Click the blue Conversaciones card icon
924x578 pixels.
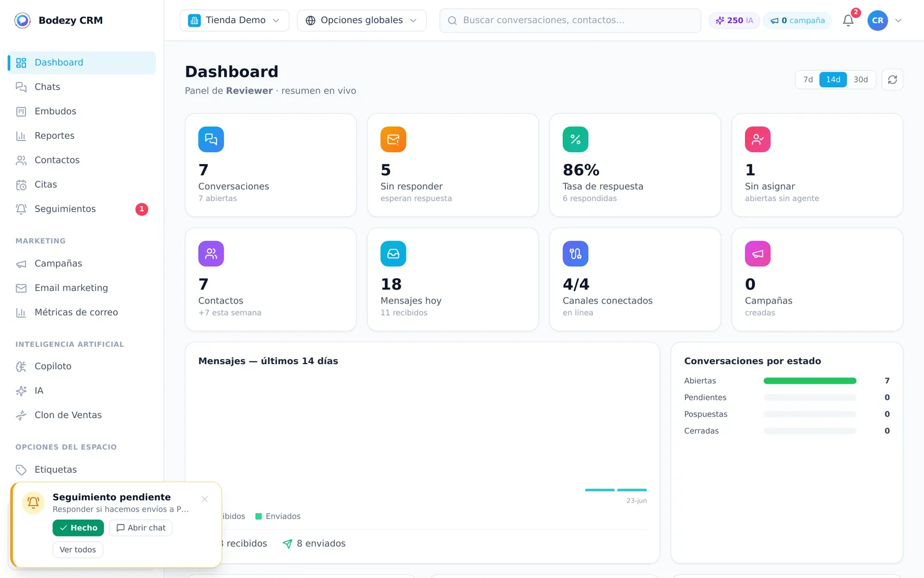211,139
